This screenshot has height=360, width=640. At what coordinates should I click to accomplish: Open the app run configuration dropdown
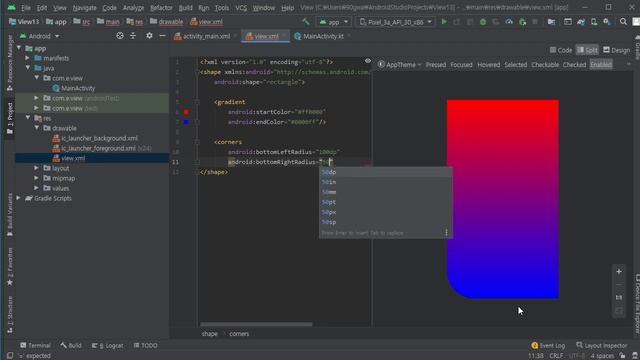click(334, 22)
